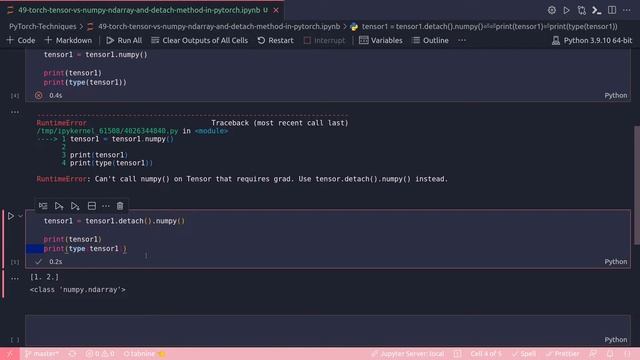Click the Run by Line icon in cell toolbar
Screen dimensions: 640x360
43,206
